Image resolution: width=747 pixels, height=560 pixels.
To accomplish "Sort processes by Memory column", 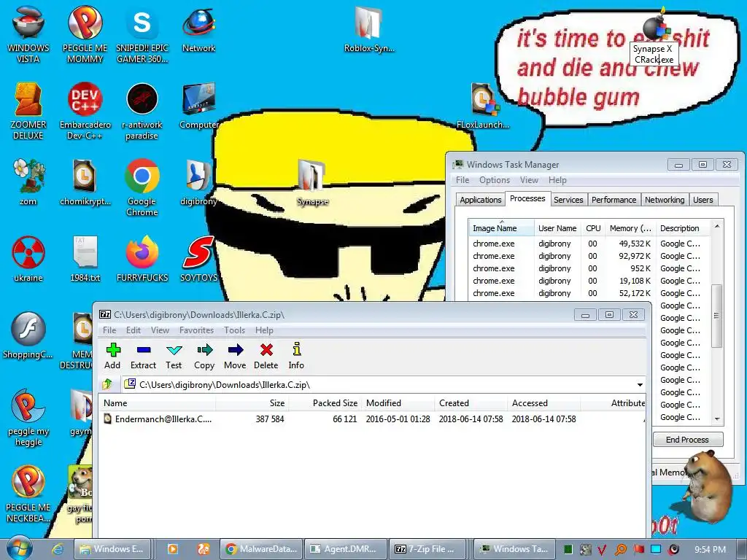I will point(630,228).
